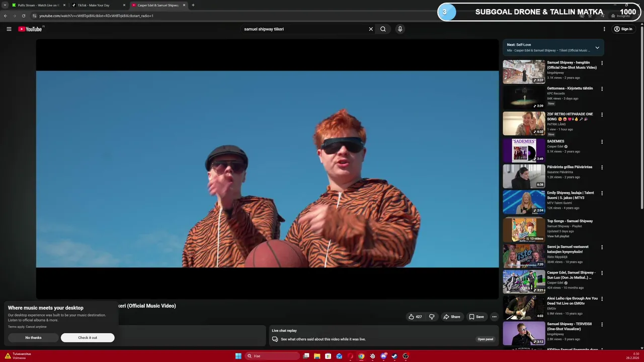Open Microsoft Store from the taskbar

[x=328, y=356]
